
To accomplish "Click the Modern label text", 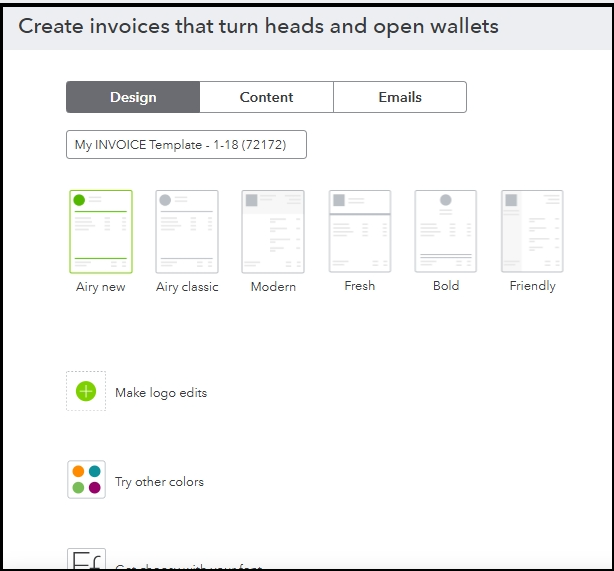I will tap(273, 287).
